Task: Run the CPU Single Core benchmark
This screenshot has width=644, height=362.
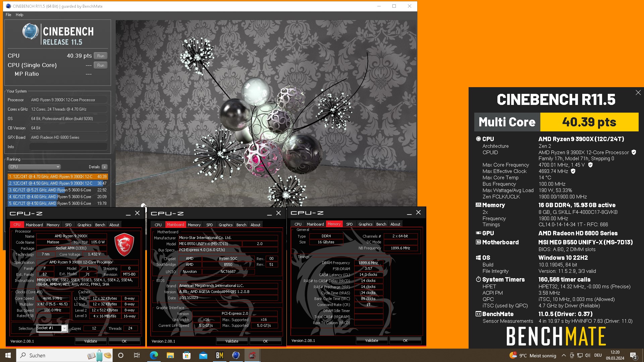Action: pos(101,65)
